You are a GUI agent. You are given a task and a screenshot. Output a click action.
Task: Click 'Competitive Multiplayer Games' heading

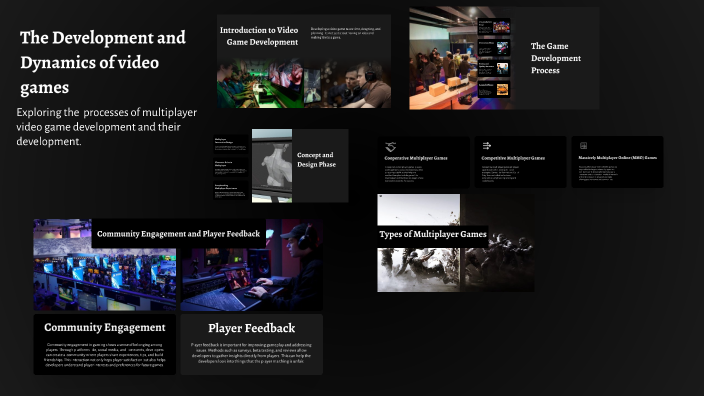coord(513,158)
